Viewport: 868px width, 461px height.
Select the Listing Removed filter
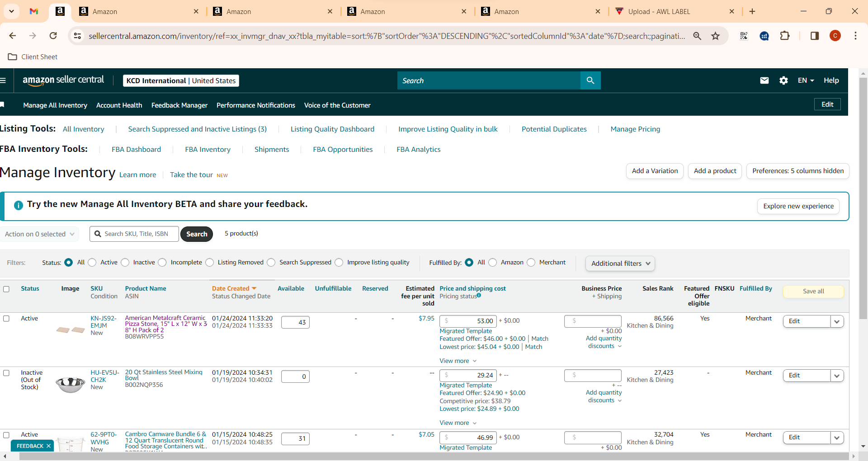210,263
